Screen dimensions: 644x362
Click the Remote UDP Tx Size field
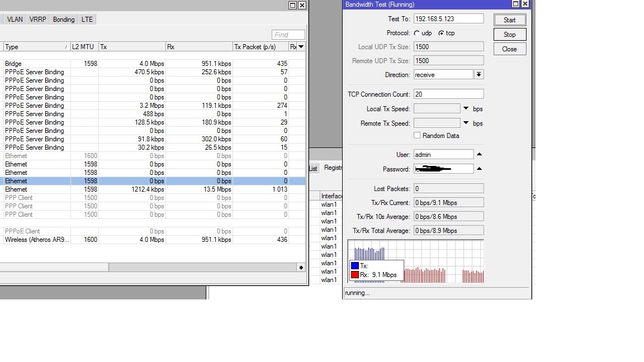coord(448,61)
